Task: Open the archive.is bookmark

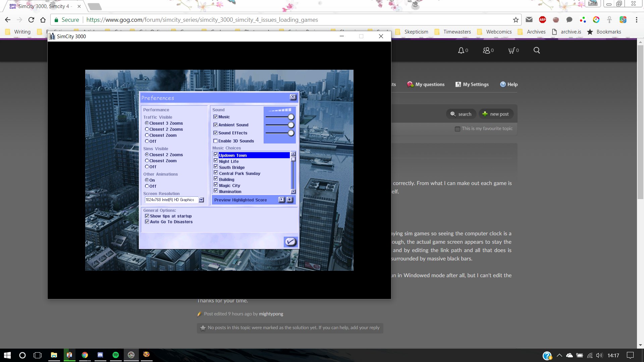Action: click(x=567, y=32)
